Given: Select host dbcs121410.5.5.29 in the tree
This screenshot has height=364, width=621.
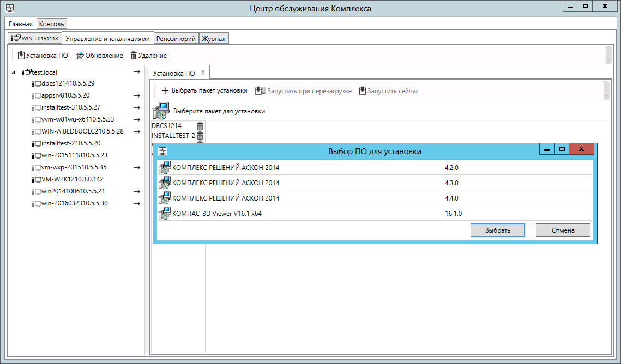Looking at the screenshot, I should pos(63,83).
